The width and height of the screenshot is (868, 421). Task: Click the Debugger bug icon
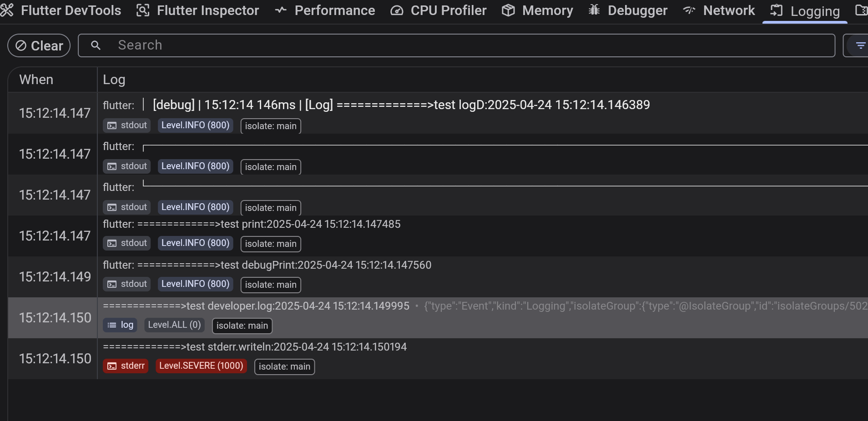tap(594, 10)
